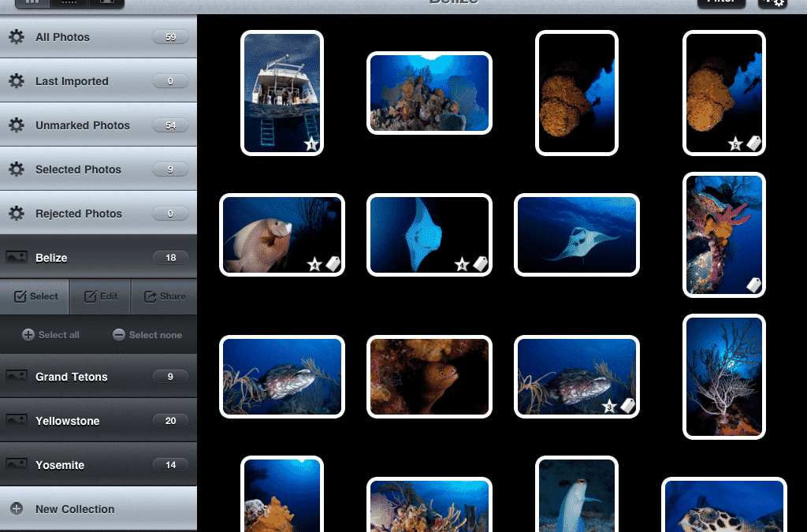
Task: Click the Select none button
Action: point(148,334)
